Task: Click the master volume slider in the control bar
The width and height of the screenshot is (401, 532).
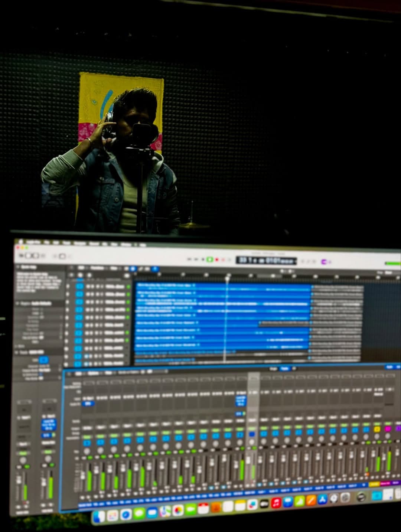Action: coord(392,264)
